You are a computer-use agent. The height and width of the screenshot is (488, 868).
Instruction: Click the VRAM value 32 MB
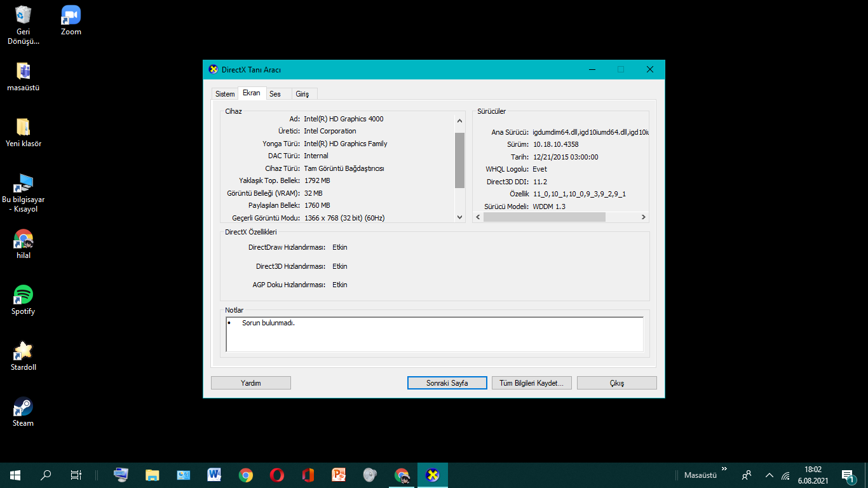(x=313, y=193)
